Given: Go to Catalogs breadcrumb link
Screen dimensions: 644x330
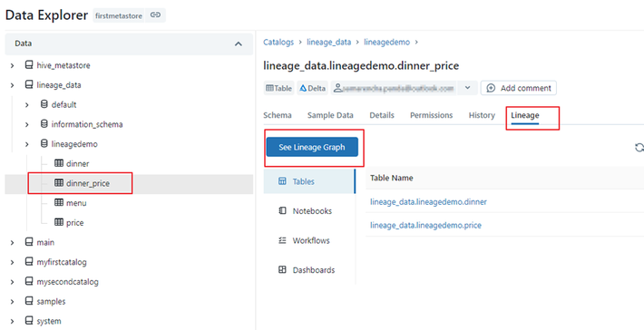Looking at the screenshot, I should 278,42.
